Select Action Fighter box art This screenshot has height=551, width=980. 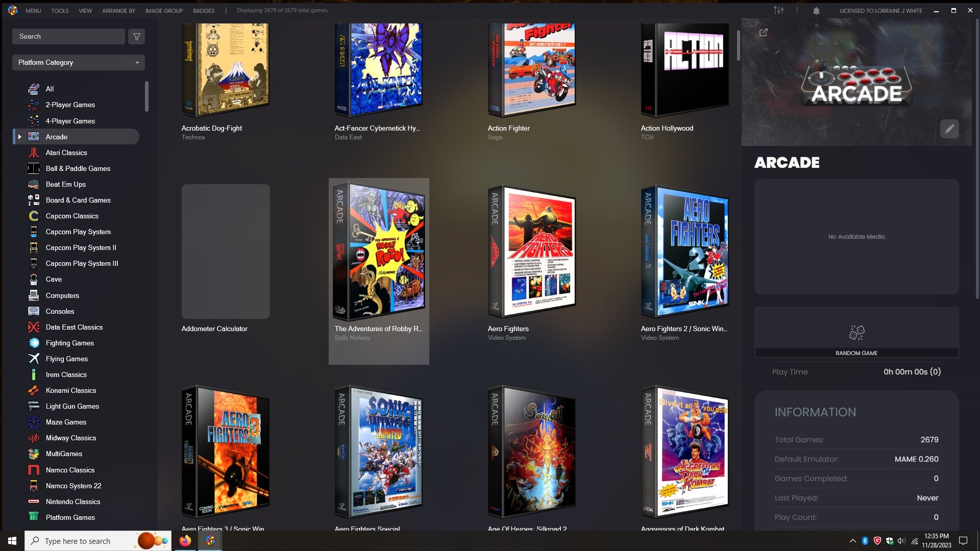532,70
